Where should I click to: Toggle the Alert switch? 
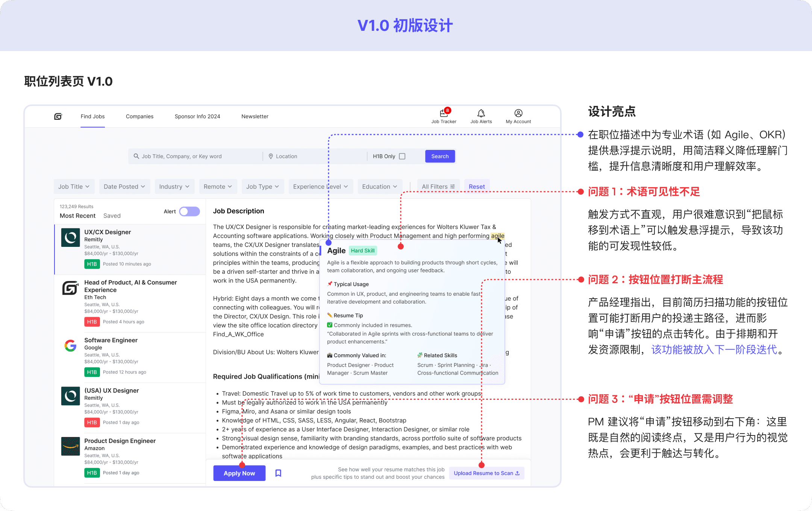pyautogui.click(x=189, y=212)
